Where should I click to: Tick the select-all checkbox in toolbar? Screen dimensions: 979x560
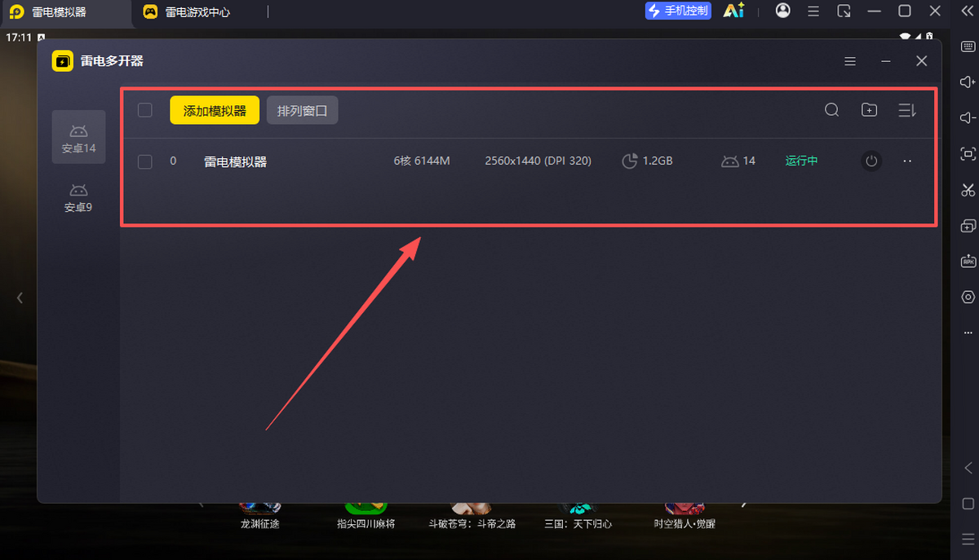tap(145, 110)
